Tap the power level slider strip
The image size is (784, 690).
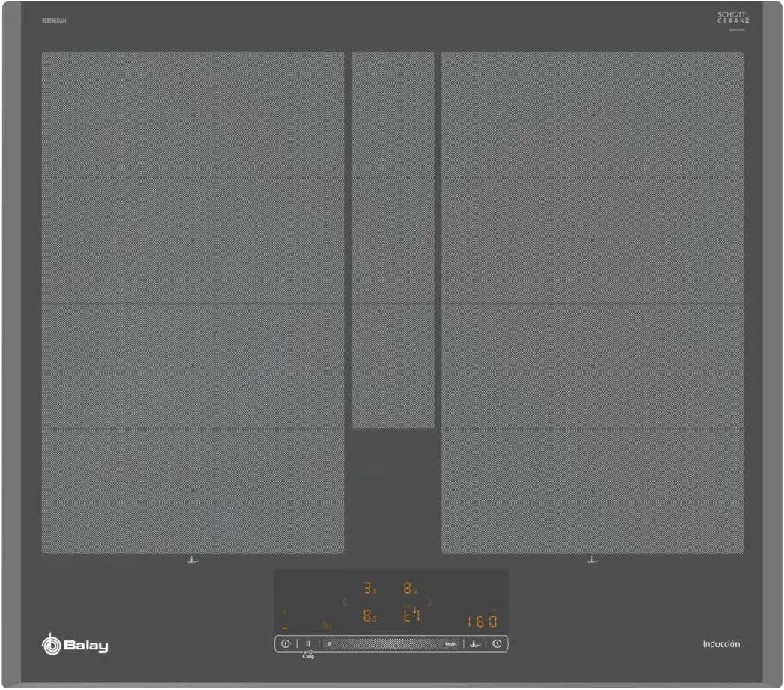[391, 644]
